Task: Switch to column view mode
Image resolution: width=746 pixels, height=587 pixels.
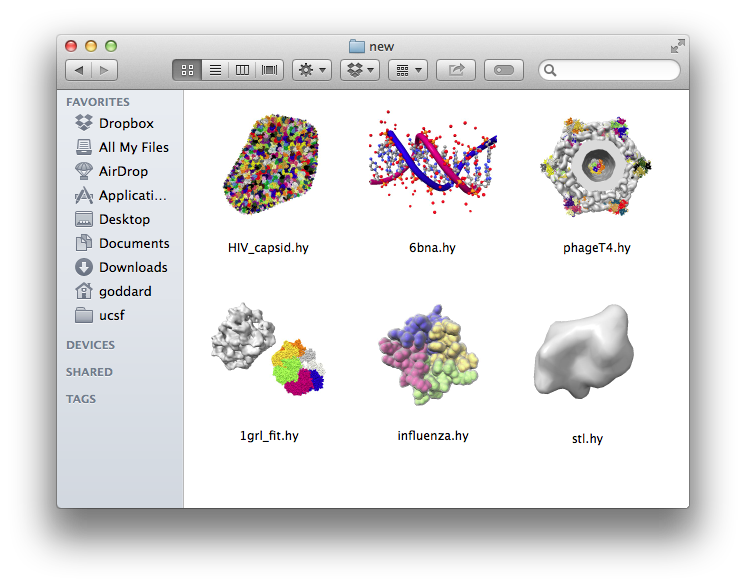Action: coord(242,70)
